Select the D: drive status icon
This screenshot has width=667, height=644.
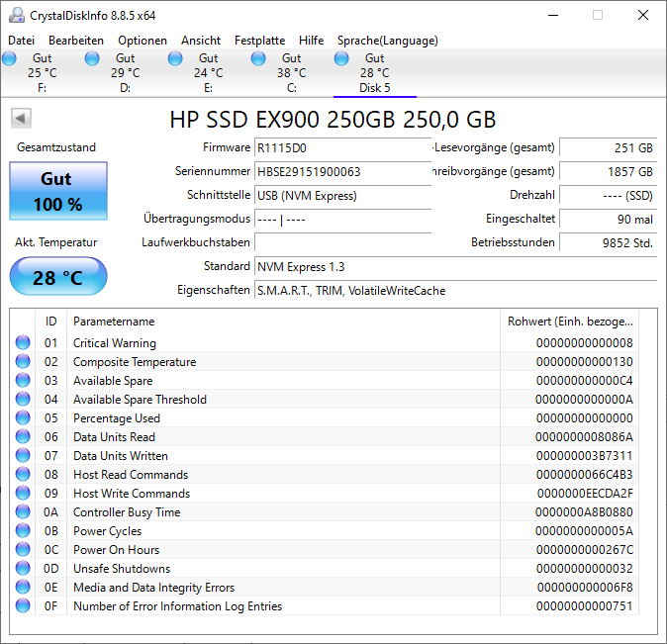point(92,58)
